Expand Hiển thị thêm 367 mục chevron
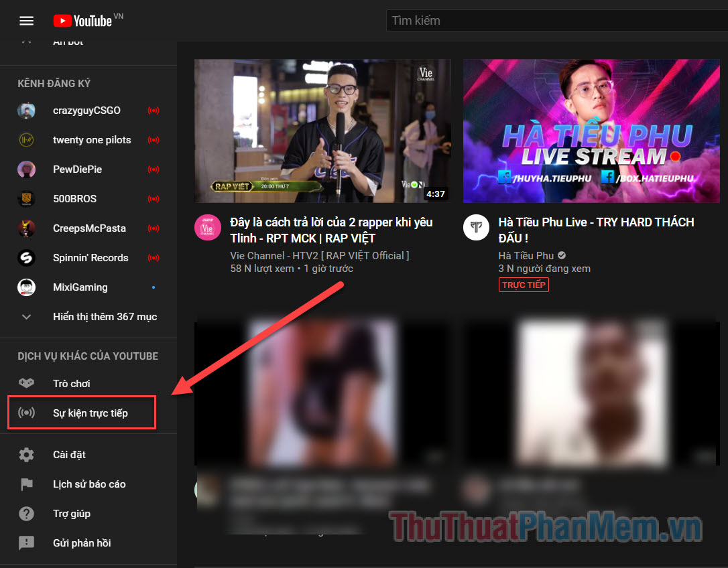This screenshot has height=568, width=728. (x=26, y=317)
